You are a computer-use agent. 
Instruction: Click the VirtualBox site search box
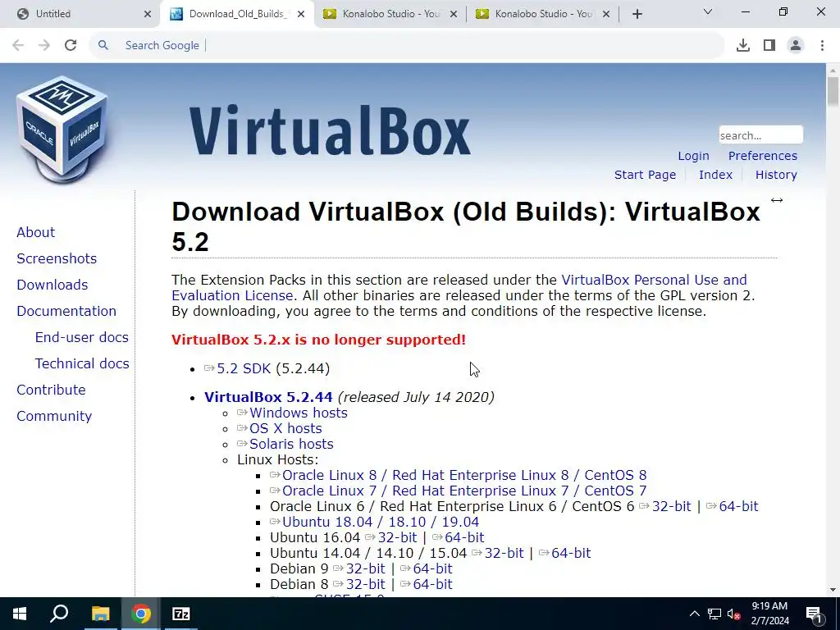pyautogui.click(x=760, y=135)
